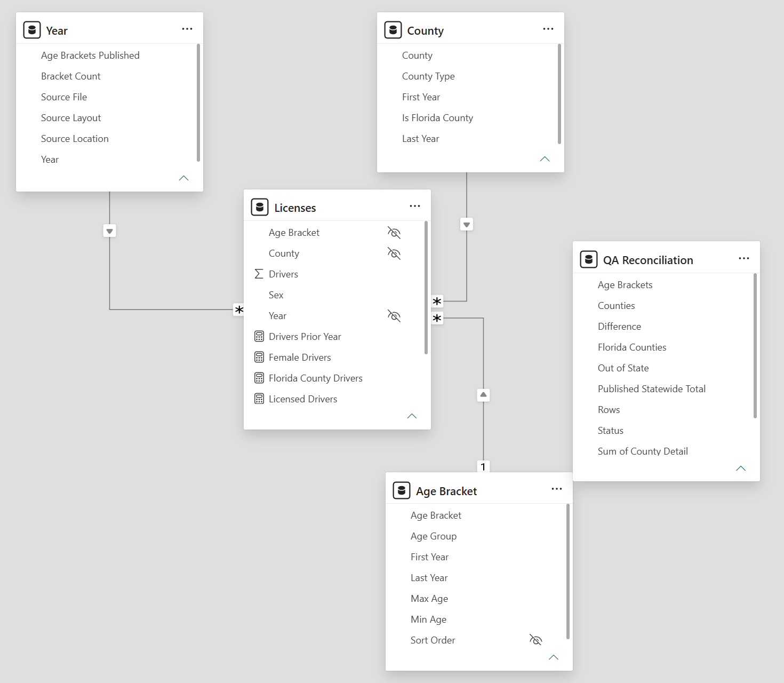Screen dimensions: 784x683
Task: Collapse the QA Reconciliation table card
Action: (x=741, y=468)
